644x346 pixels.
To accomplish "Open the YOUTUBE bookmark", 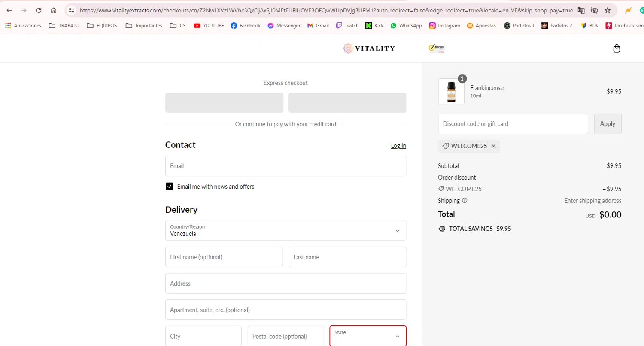I will pos(209,26).
